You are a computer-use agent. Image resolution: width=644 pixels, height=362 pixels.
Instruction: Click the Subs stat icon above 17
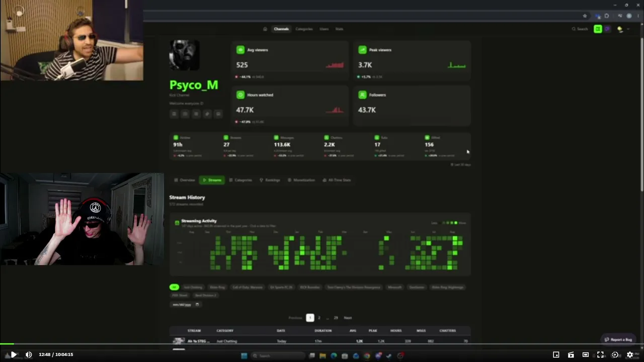pos(377,137)
